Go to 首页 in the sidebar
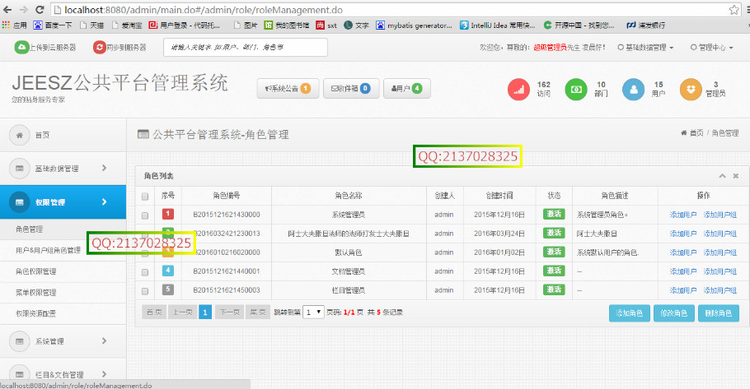Screen dimensions: 750x389 coord(42,135)
